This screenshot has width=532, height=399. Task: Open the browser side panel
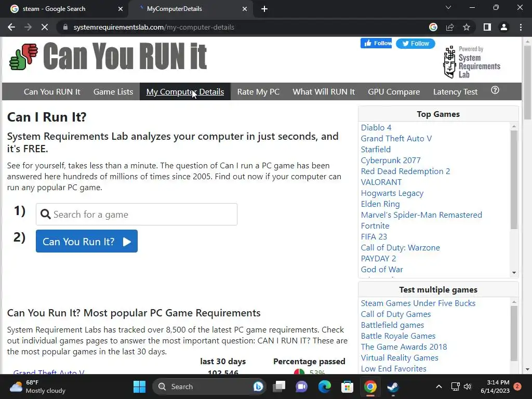click(487, 27)
